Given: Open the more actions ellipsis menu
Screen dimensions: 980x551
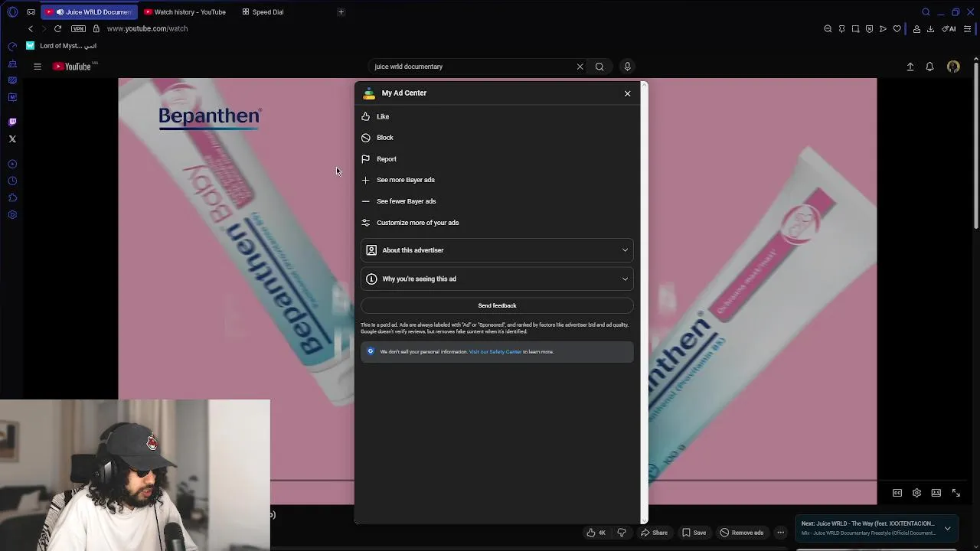Looking at the screenshot, I should tap(780, 533).
